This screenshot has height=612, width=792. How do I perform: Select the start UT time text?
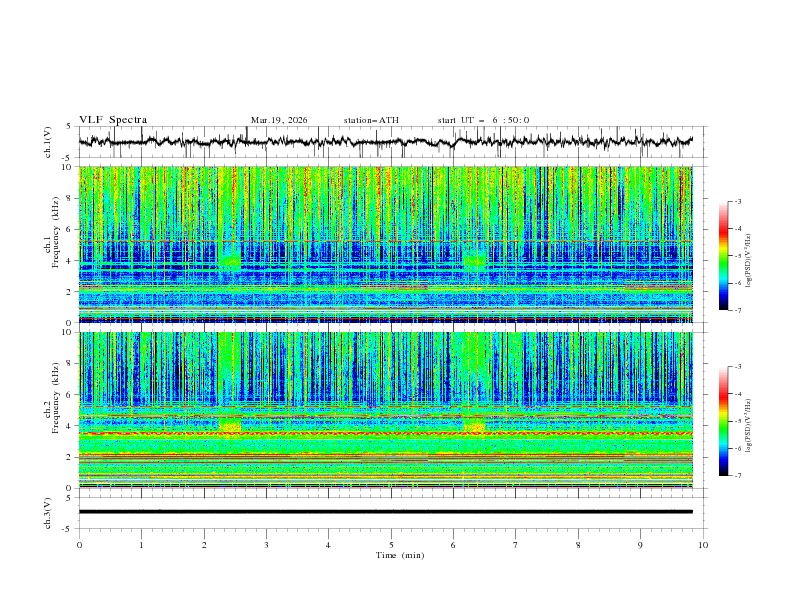483,120
